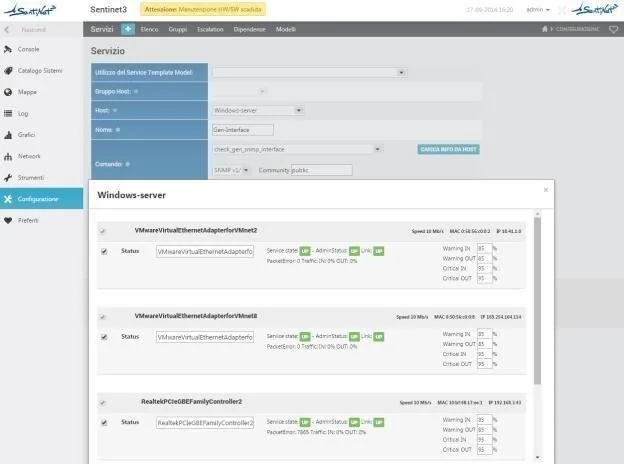Viewport: 624px width, 464px height.
Task: Click the dialog vertical scrollbar thumb
Action: (538, 301)
